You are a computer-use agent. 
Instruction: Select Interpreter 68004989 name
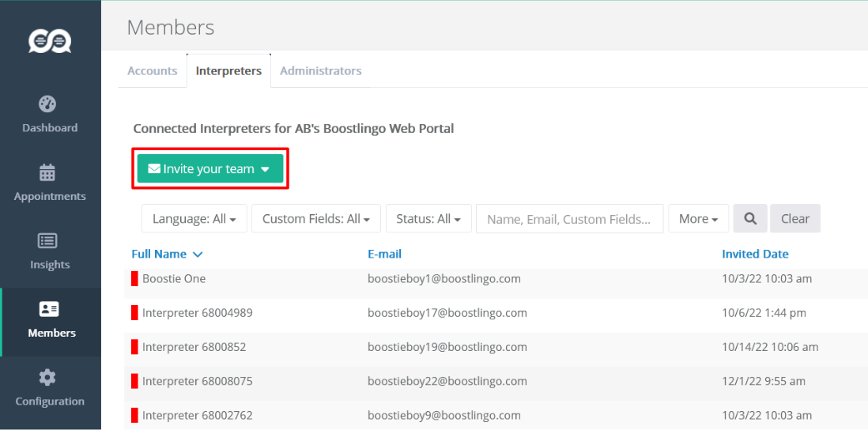pyautogui.click(x=197, y=313)
